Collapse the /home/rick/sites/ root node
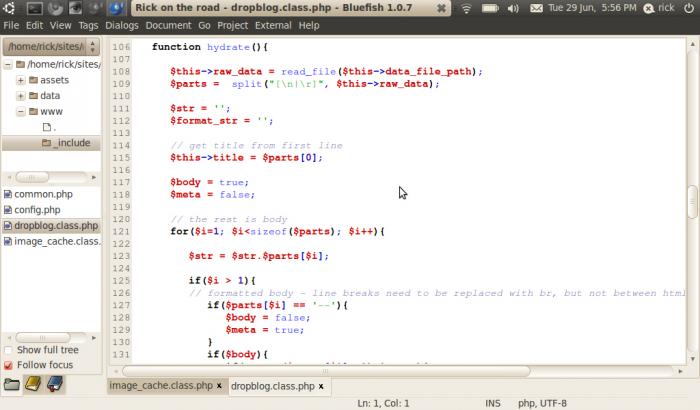Screen dimensions: 700x410 point(8,65)
